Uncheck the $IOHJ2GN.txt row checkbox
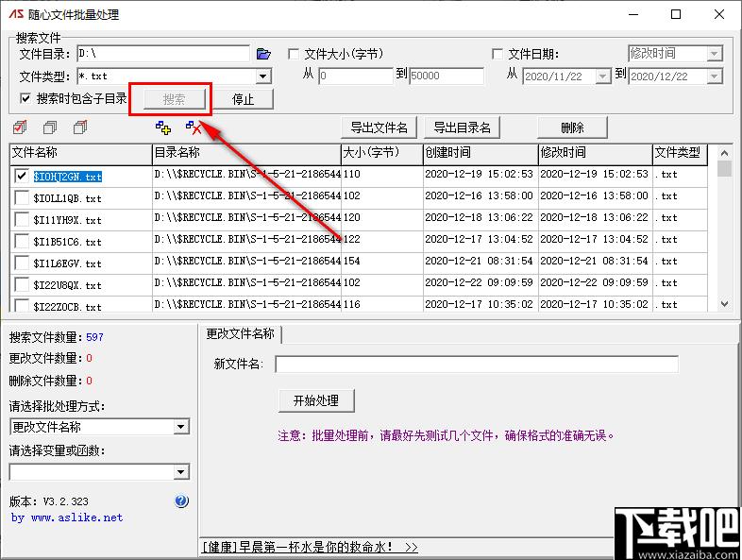The height and width of the screenshot is (560, 742). [22, 176]
